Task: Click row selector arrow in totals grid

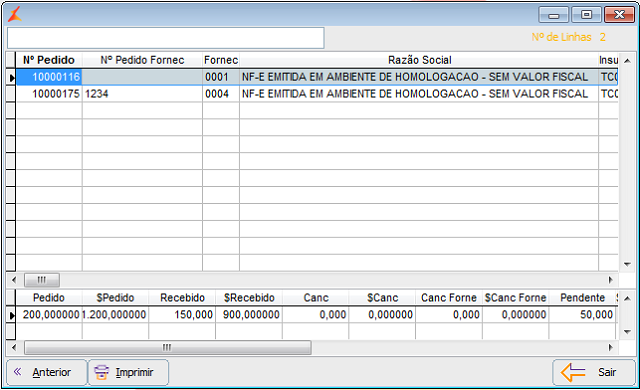Action: [11, 315]
